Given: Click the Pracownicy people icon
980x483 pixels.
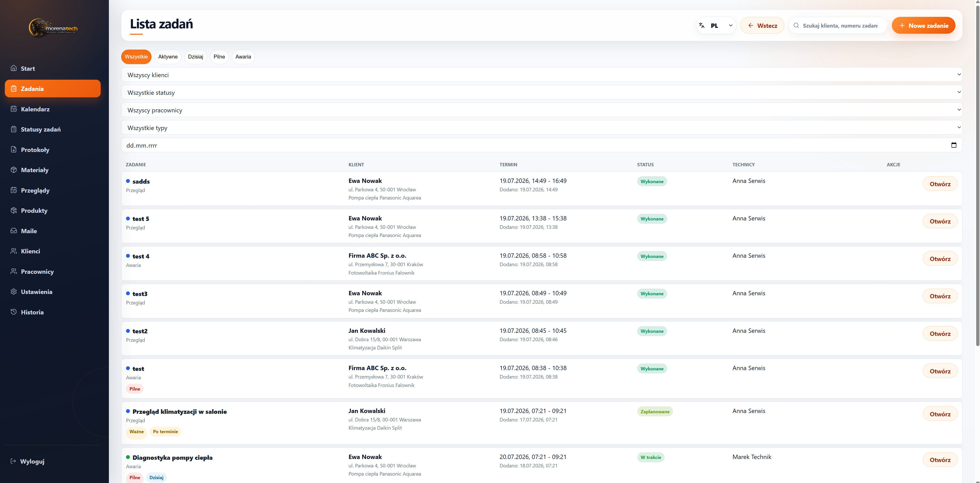Looking at the screenshot, I should pyautogui.click(x=14, y=271).
